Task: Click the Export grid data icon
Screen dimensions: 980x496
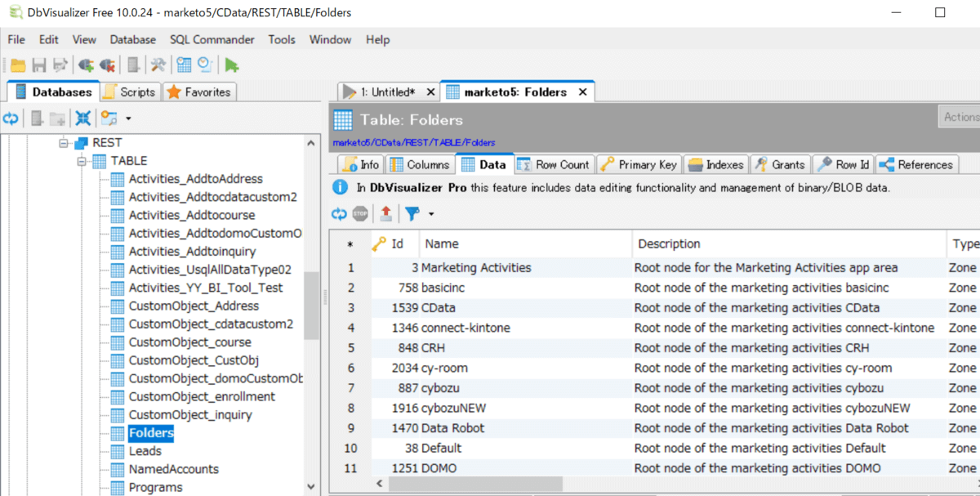Action: [386, 214]
